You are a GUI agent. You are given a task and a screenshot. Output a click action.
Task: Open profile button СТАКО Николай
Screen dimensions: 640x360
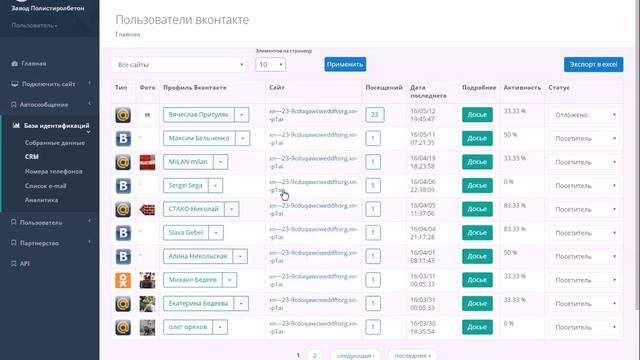click(x=193, y=209)
